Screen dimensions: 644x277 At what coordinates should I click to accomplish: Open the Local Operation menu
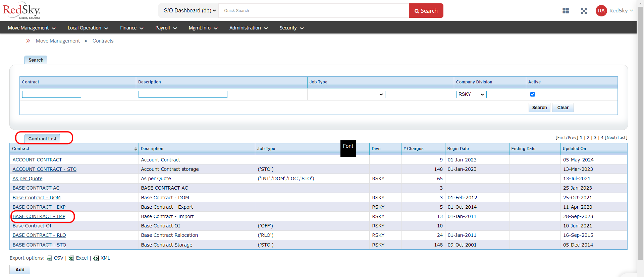88,28
